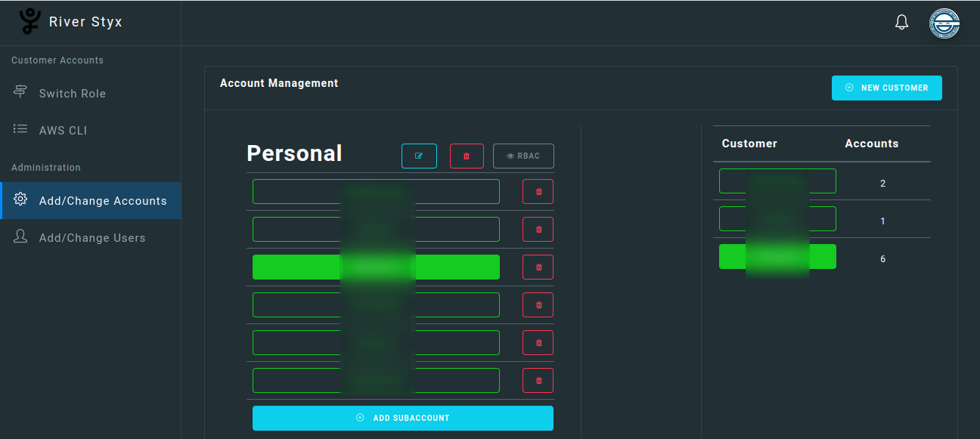Image resolution: width=980 pixels, height=439 pixels.
Task: Click the trash icon on the highlighted green row
Action: click(x=538, y=267)
